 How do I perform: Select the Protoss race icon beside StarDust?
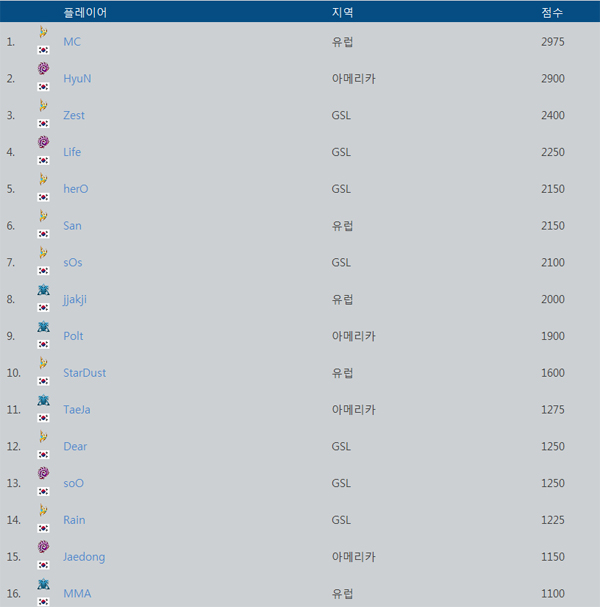click(x=43, y=363)
